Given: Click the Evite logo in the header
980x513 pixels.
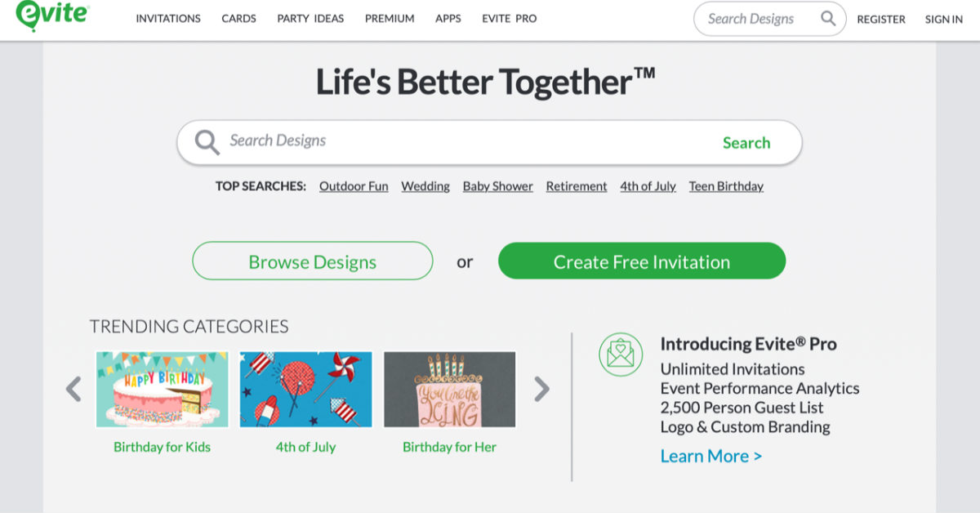Looking at the screenshot, I should [52, 16].
